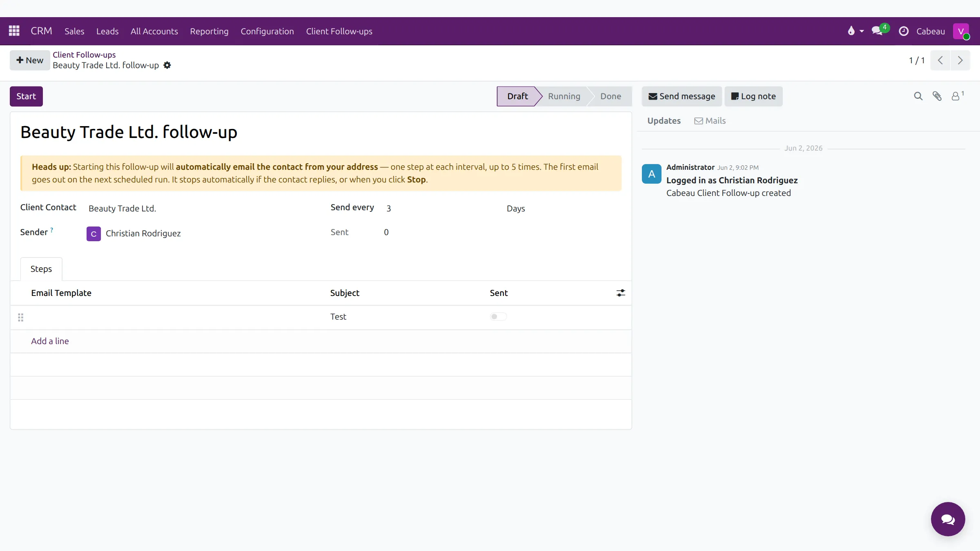Open the Configuration menu
The height and width of the screenshot is (551, 980).
pyautogui.click(x=267, y=31)
